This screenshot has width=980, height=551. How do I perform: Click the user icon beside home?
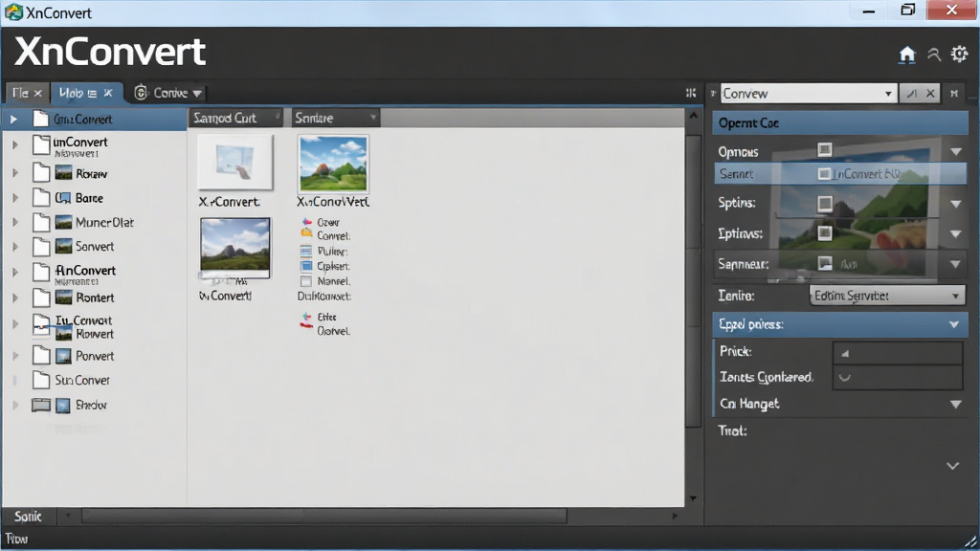(x=934, y=55)
